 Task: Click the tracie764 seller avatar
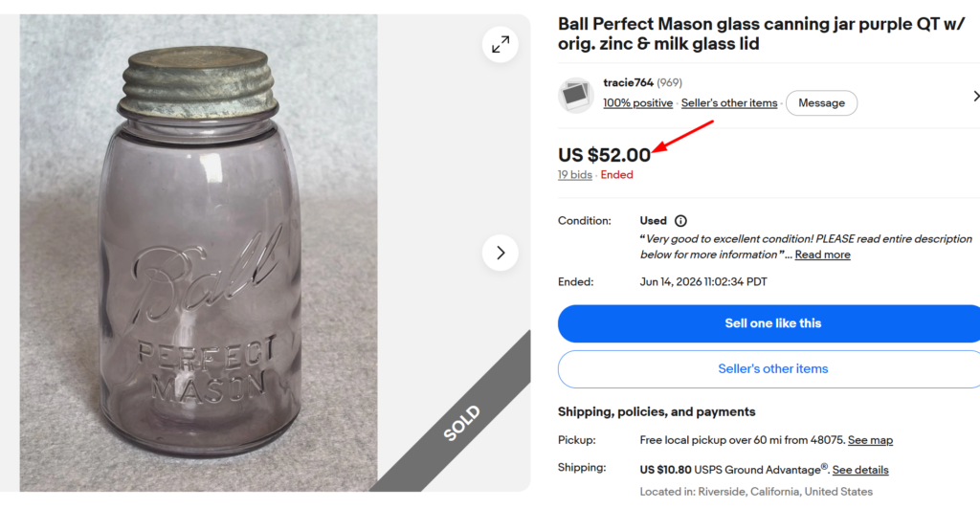pos(575,95)
